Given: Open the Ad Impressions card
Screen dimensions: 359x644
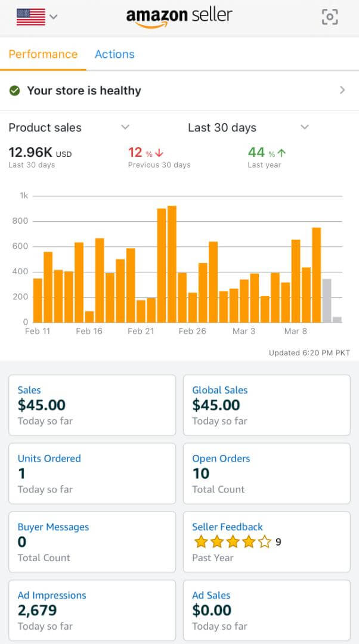Looking at the screenshot, I should point(92,610).
